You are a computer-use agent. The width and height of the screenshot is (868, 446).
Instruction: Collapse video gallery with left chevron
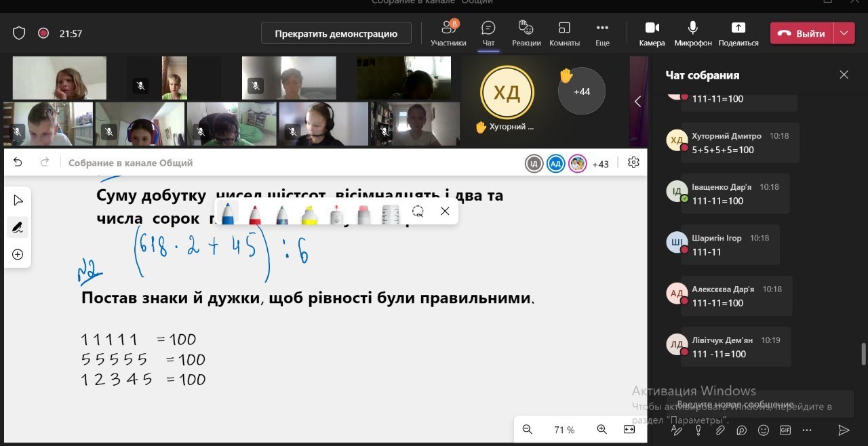637,102
